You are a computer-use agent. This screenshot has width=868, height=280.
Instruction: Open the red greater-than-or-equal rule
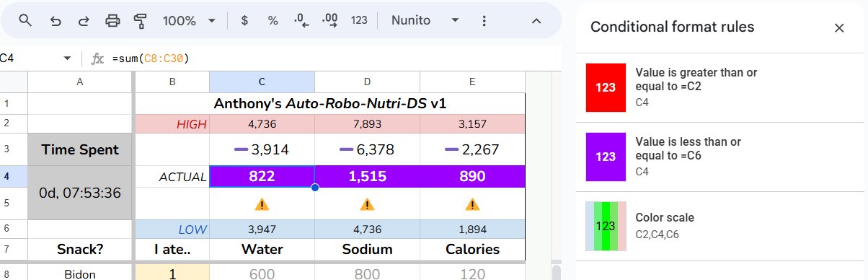pos(721,87)
